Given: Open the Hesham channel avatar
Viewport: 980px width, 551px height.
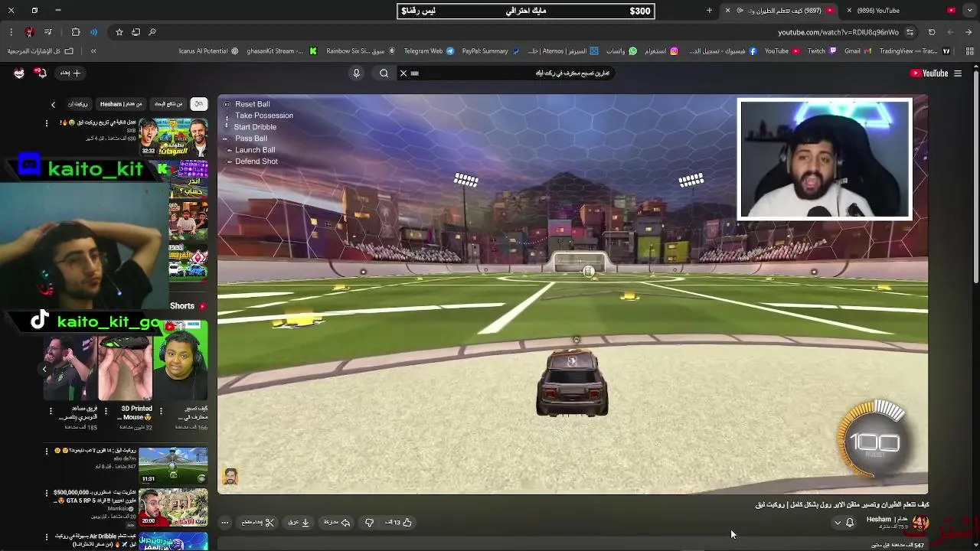Looking at the screenshot, I should click(x=921, y=523).
